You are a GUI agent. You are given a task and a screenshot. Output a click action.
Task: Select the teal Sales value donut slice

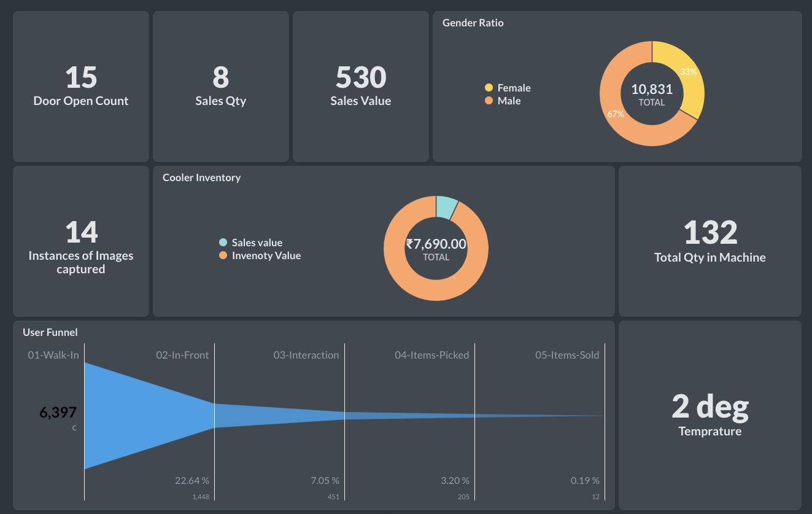click(x=445, y=207)
